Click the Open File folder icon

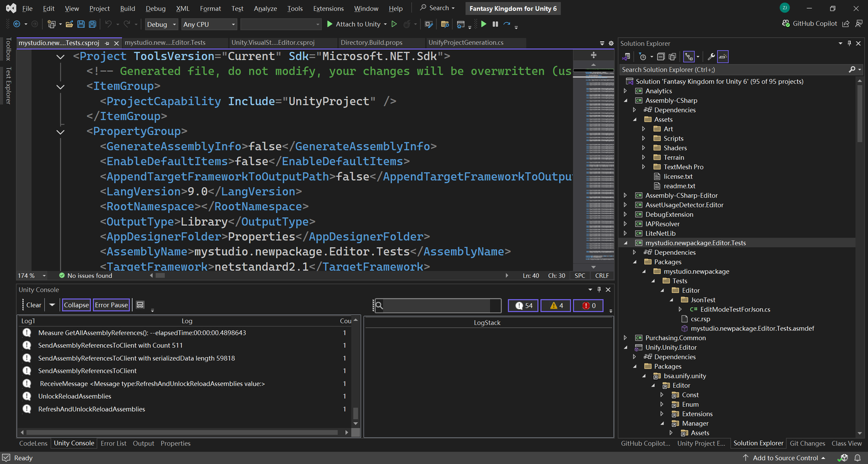pyautogui.click(x=69, y=24)
